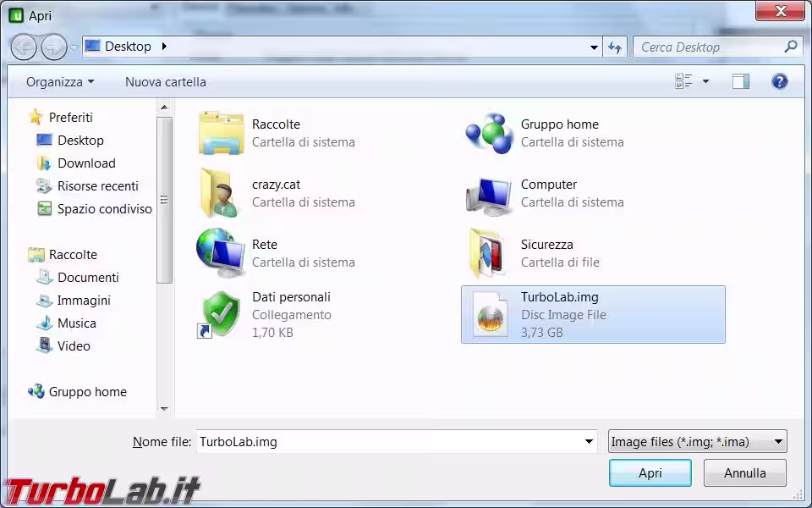Screen dimensions: 812x508
Task: Expand the Desktop breadcrumb arrow
Action: click(164, 46)
